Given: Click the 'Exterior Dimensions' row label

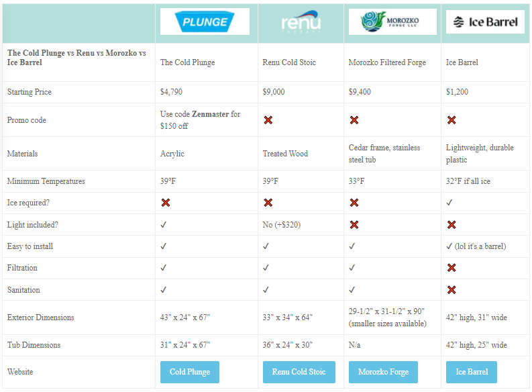Looking at the screenshot, I should [x=41, y=317].
